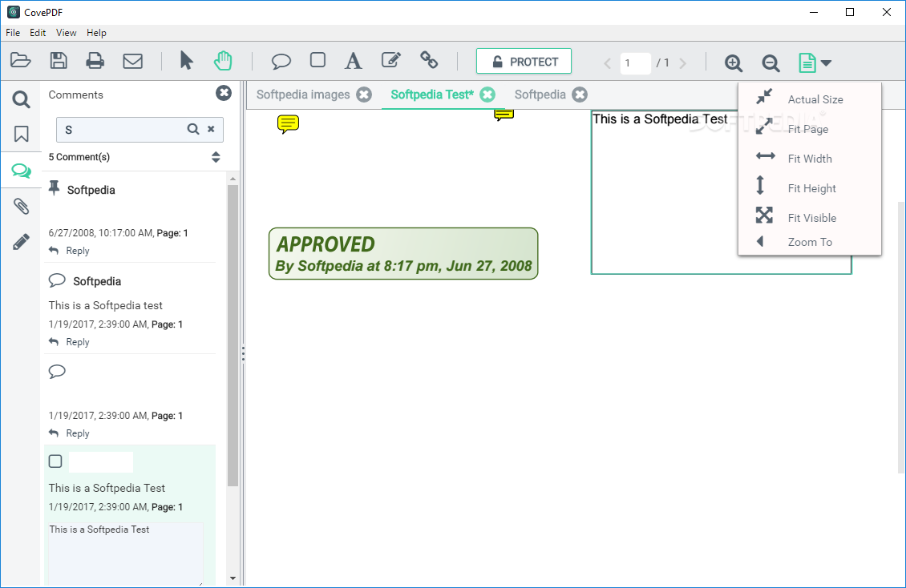Choose Fit Visible option

click(810, 218)
